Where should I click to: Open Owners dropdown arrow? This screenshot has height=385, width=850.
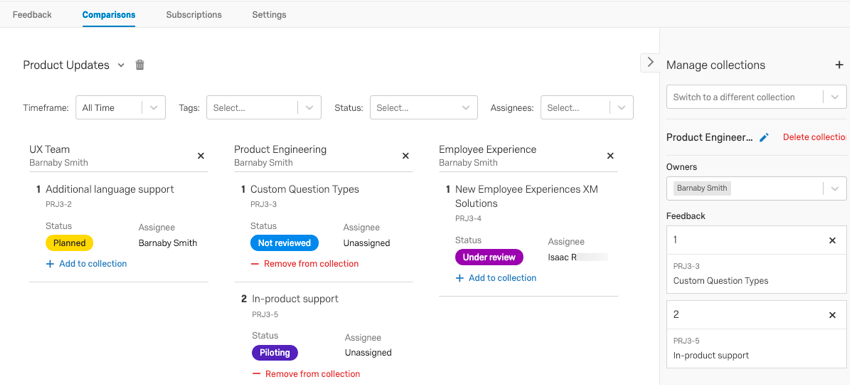pos(835,189)
